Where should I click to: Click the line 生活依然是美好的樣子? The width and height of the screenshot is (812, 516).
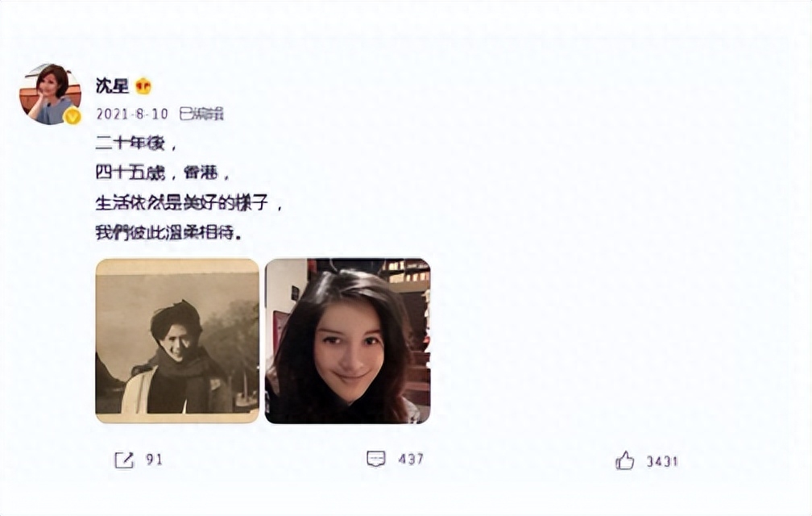click(189, 202)
